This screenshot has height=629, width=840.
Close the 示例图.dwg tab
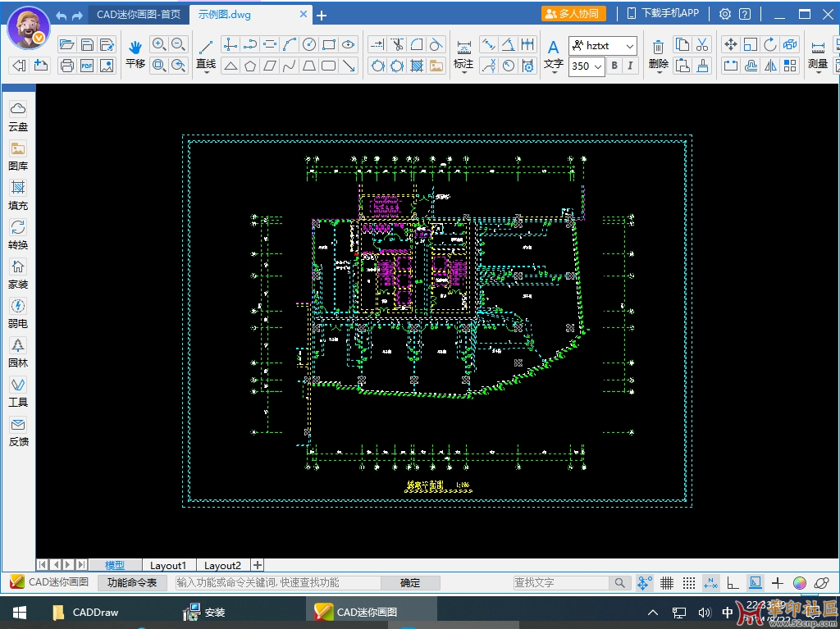304,14
